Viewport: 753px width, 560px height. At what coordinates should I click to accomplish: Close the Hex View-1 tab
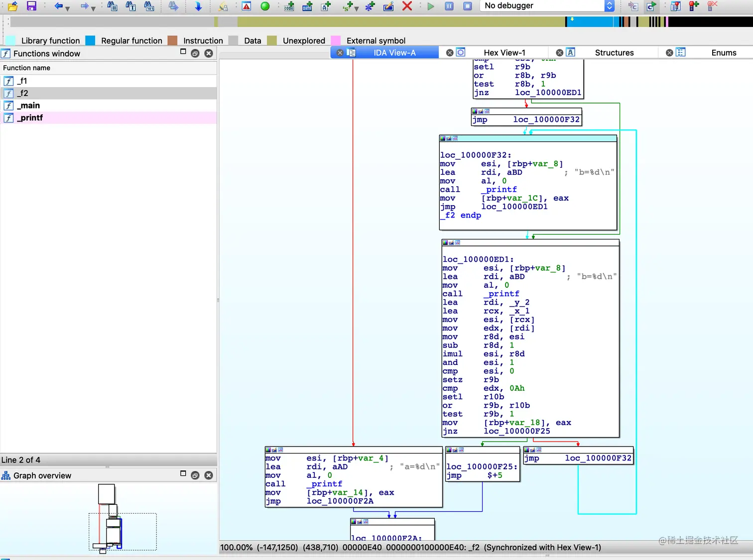[x=450, y=53]
